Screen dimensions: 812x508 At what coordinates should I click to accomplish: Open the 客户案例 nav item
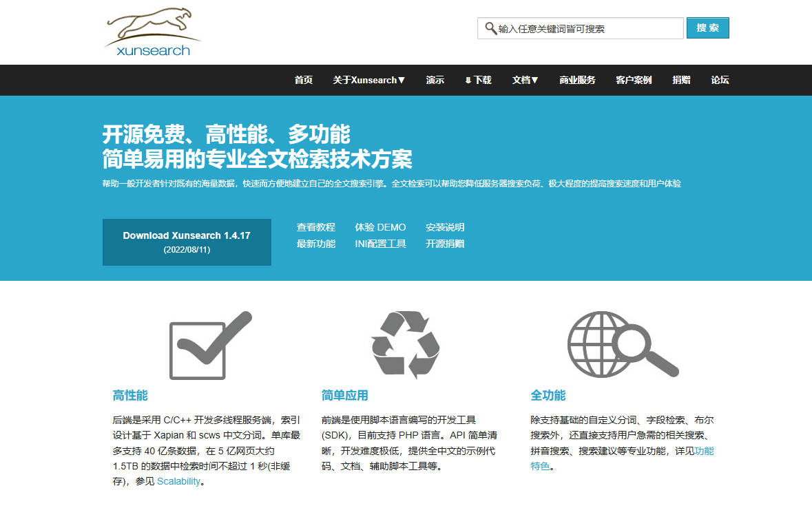pos(634,80)
